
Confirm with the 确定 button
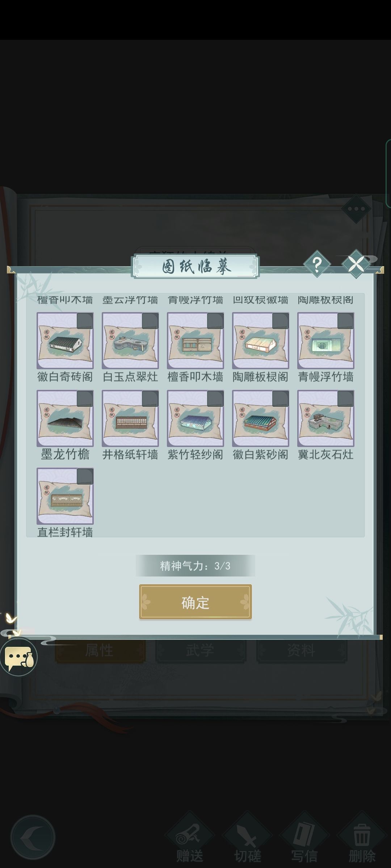195,602
